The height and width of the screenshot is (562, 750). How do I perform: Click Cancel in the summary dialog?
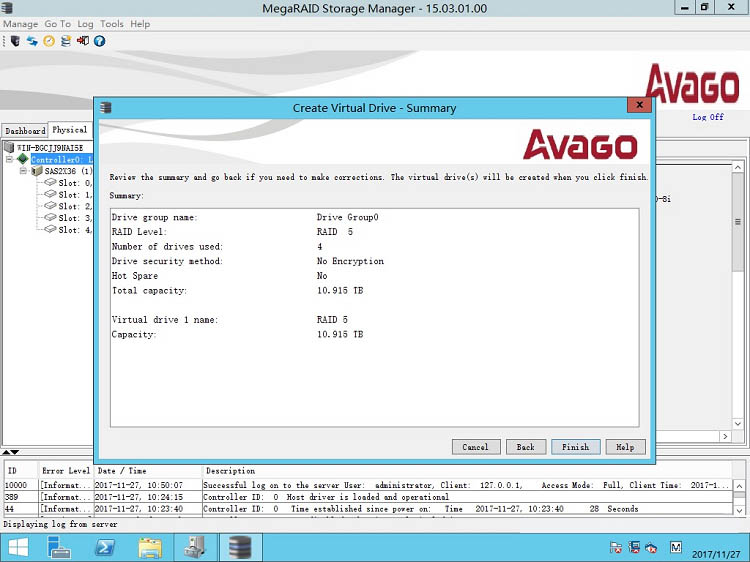476,447
